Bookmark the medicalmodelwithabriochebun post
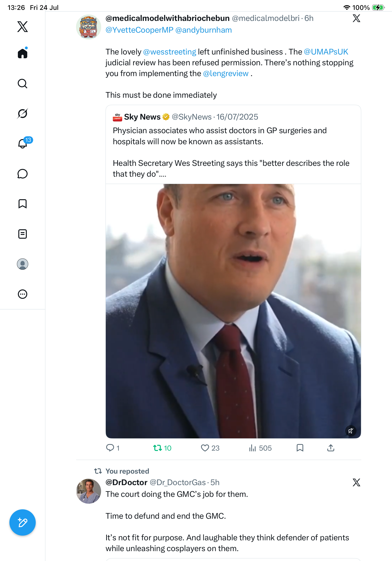 click(300, 448)
